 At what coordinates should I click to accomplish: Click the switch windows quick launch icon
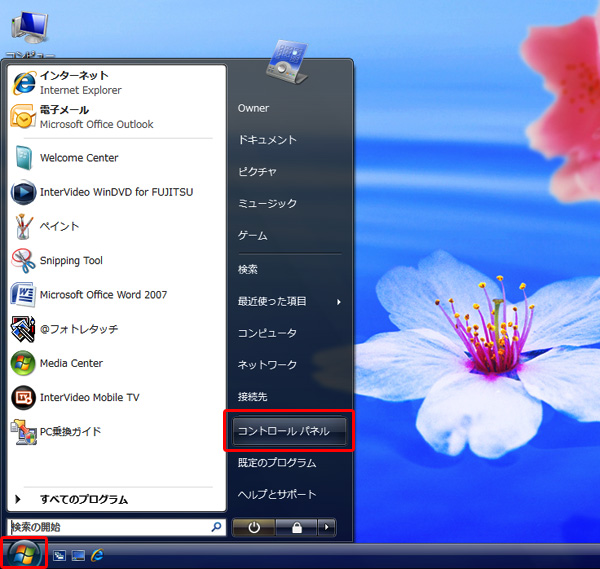[59, 555]
